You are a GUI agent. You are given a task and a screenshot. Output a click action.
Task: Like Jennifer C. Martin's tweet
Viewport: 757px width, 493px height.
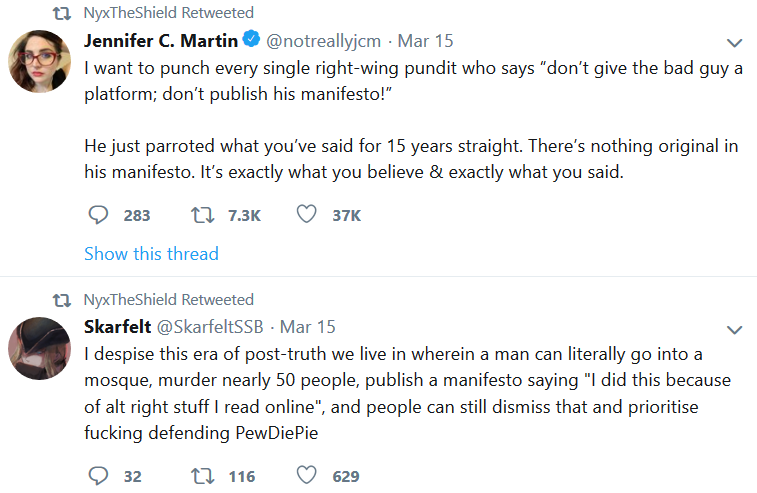tap(307, 214)
